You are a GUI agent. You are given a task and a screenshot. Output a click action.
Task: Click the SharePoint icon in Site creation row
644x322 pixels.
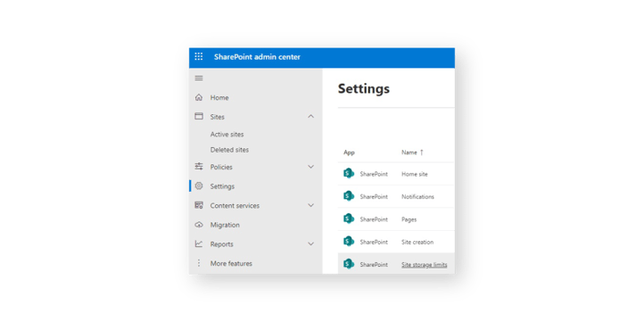coord(349,242)
